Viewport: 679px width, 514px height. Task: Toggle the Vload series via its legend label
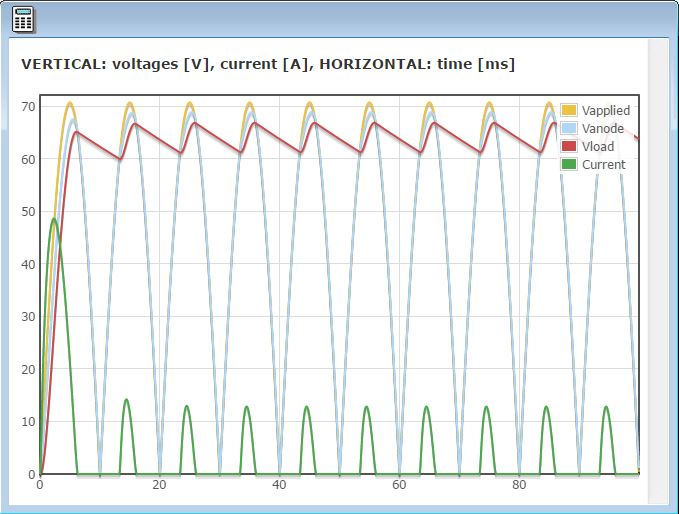pos(597,146)
